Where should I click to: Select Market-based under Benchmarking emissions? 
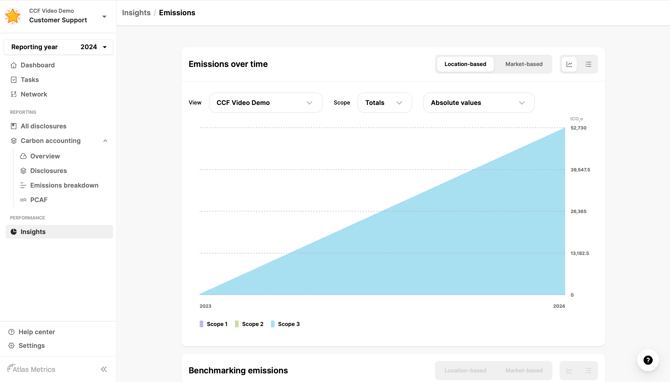pos(523,370)
